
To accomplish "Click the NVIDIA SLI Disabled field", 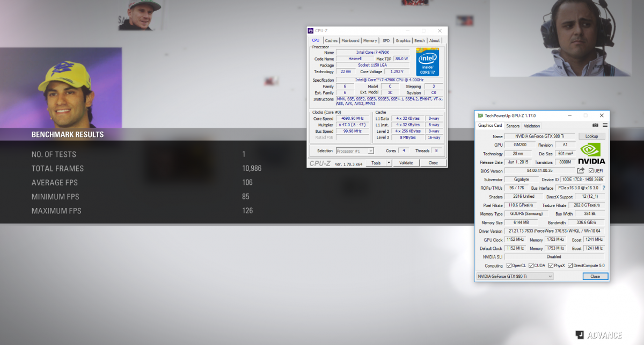I will click(555, 257).
